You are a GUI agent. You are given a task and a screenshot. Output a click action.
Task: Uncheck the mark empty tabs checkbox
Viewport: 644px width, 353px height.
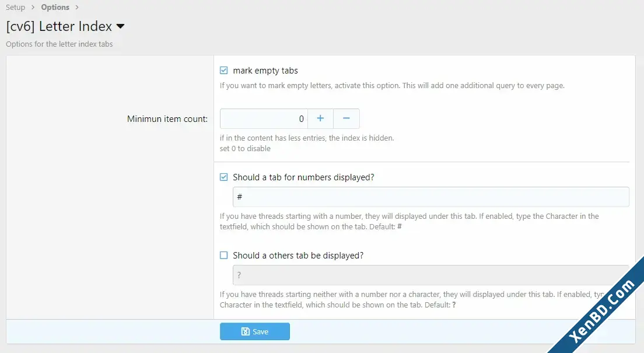pos(224,70)
